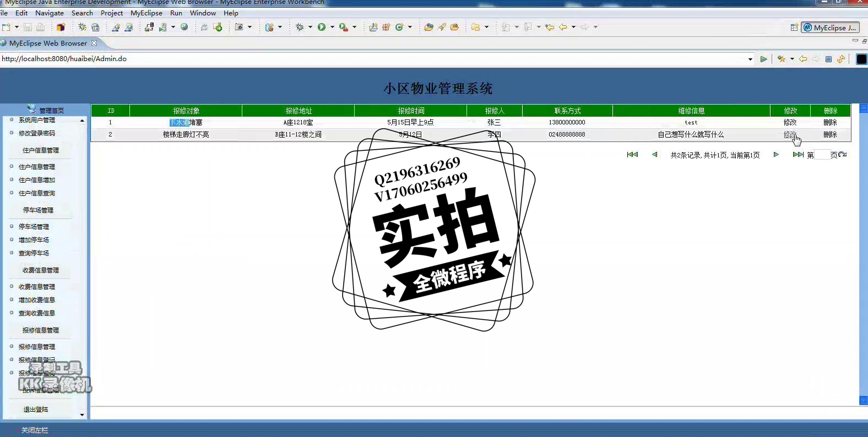The image size is (868, 437).
Task: Open the Help menu
Action: coord(231,13)
